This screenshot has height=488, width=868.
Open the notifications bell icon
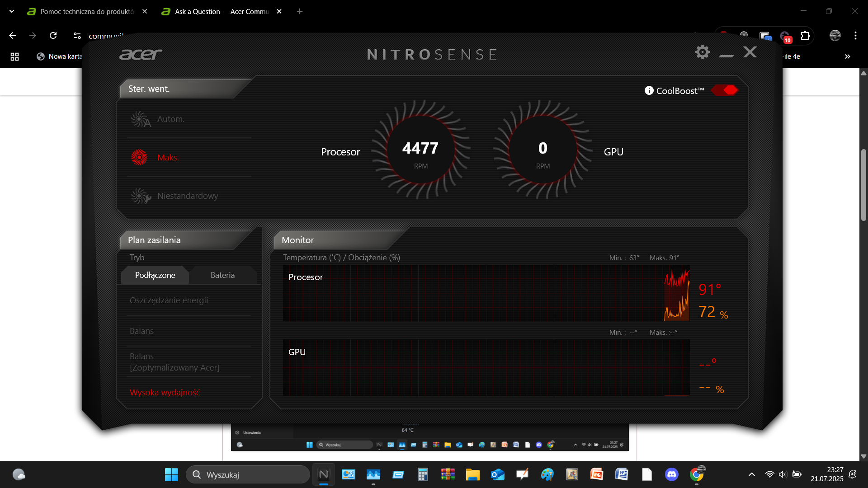[853, 474]
